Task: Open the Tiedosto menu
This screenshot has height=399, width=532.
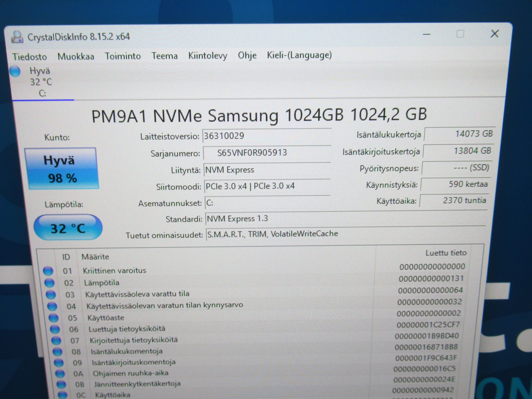Action: point(30,57)
